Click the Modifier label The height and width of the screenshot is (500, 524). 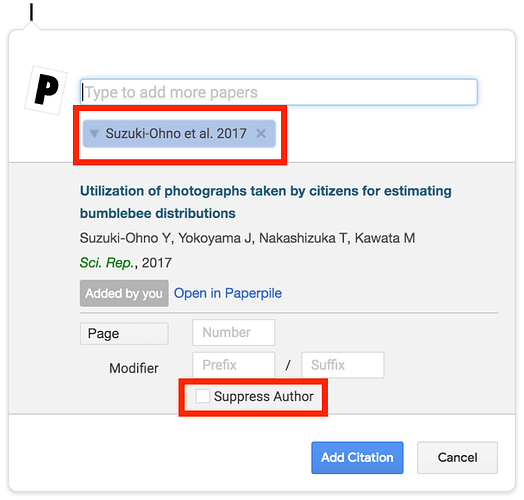134,368
